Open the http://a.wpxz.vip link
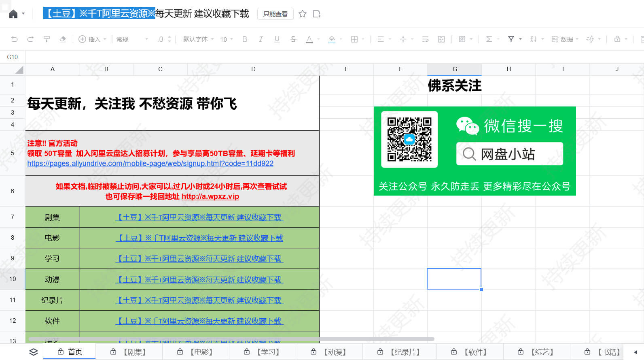The image size is (644, 360). (210, 196)
